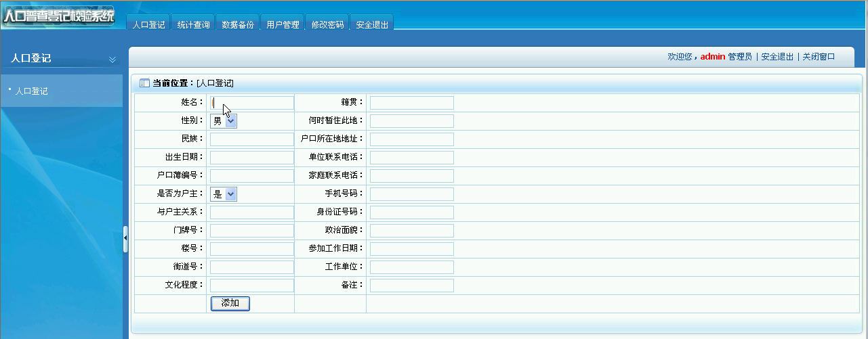Screen dimensions: 868x339
Task: Open the 数据备份 tab
Action: [x=238, y=24]
